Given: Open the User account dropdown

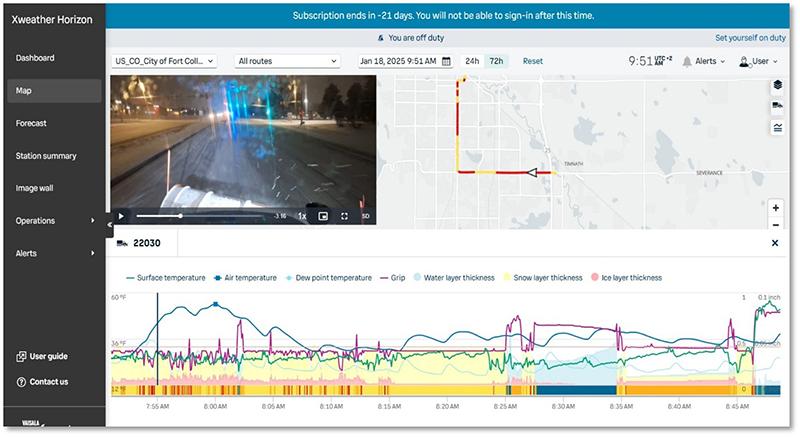Looking at the screenshot, I should [x=758, y=61].
